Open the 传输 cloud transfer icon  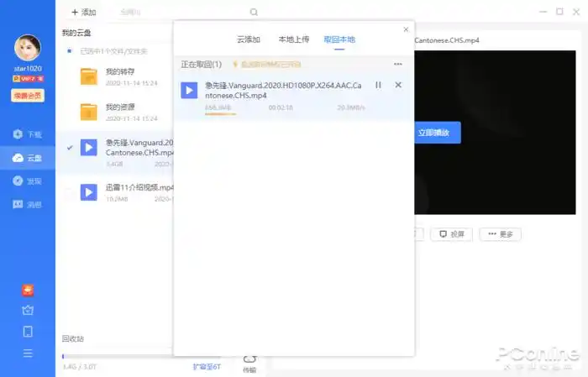point(249,361)
